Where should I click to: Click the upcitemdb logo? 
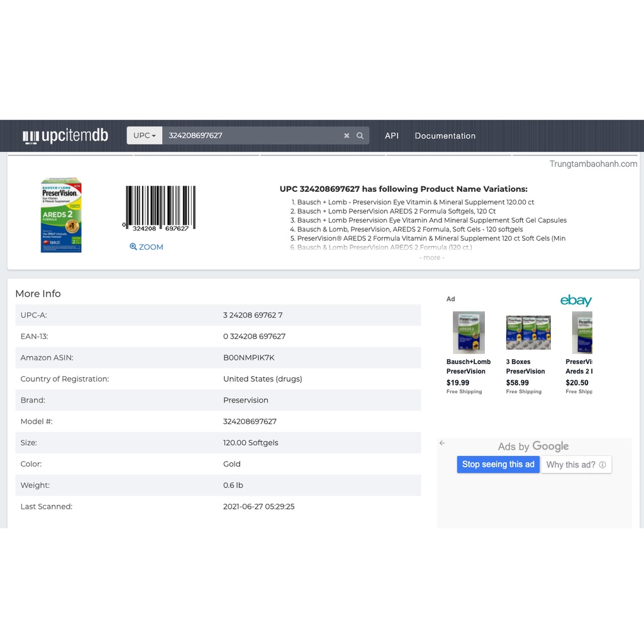click(x=65, y=136)
